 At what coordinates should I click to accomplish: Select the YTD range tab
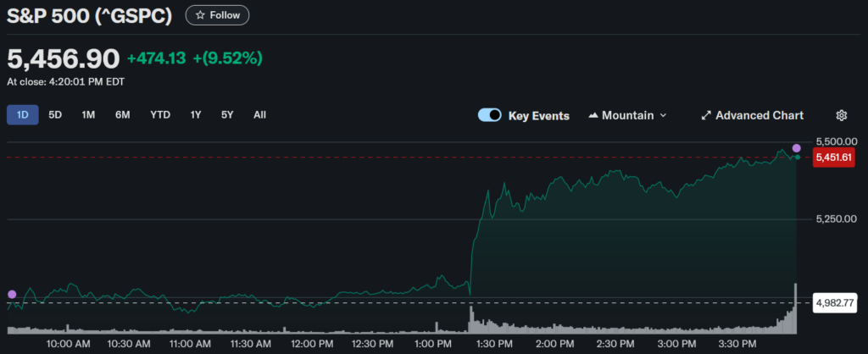pos(160,115)
